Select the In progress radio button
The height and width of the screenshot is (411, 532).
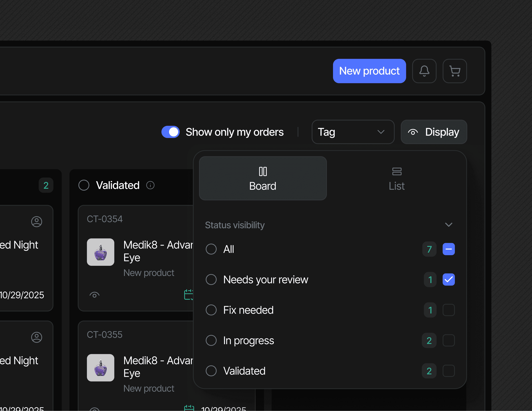tap(211, 340)
